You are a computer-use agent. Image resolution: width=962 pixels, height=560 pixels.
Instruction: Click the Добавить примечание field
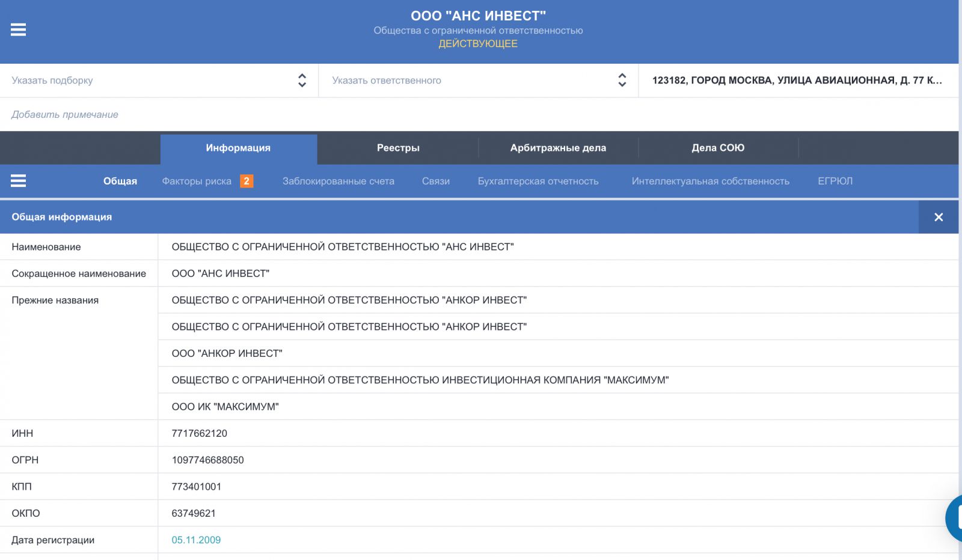pyautogui.click(x=479, y=114)
